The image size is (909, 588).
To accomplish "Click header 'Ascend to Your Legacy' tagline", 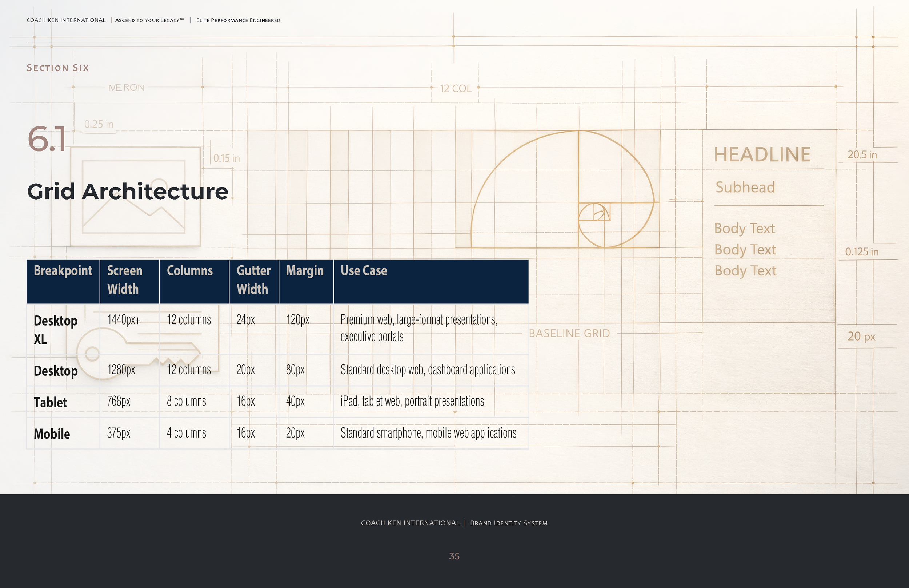I will (149, 20).
